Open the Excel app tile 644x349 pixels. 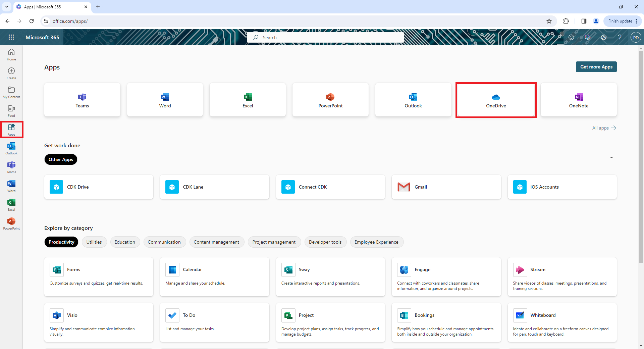click(x=248, y=100)
